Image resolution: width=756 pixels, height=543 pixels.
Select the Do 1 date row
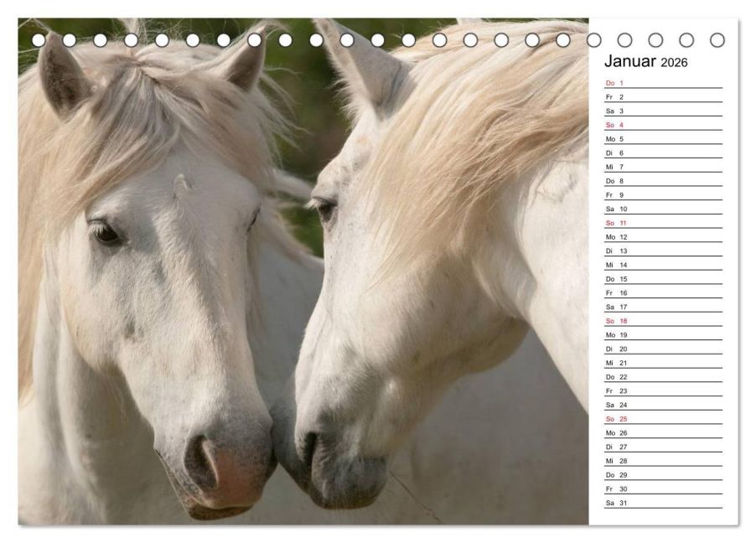[664, 83]
